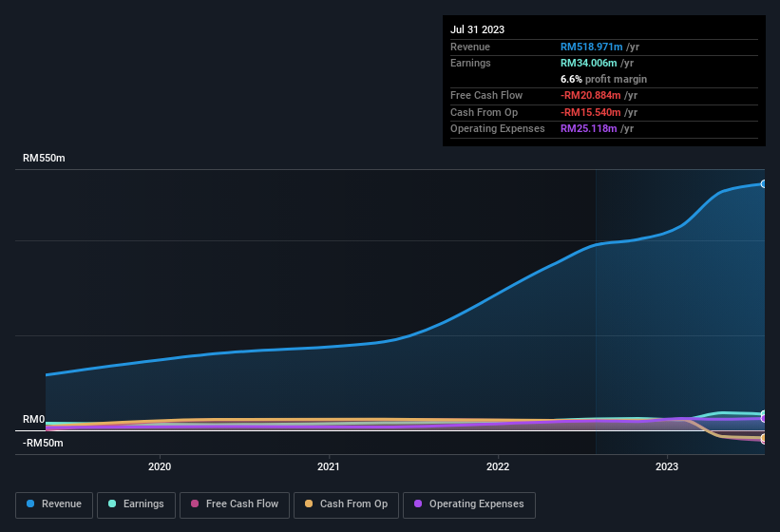Screen dimensions: 780x532
Task: Click the Operating Expenses tooltip label
Action: pos(497,129)
